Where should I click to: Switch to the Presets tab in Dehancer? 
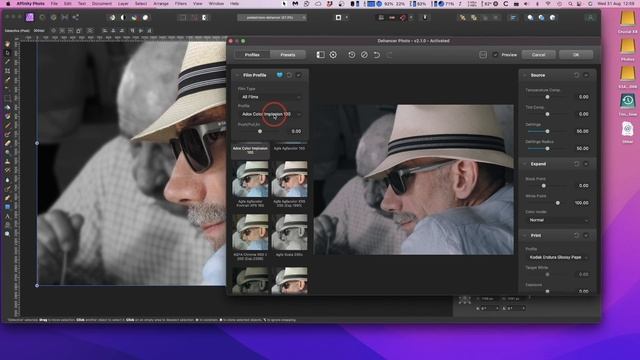[288, 55]
